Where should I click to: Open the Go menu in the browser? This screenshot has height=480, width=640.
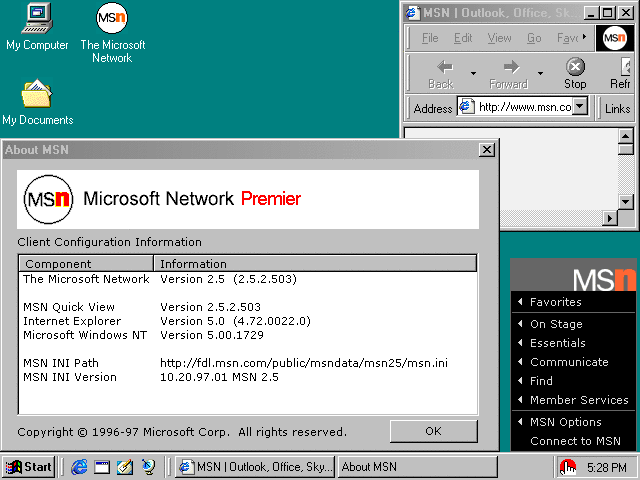coord(534,38)
